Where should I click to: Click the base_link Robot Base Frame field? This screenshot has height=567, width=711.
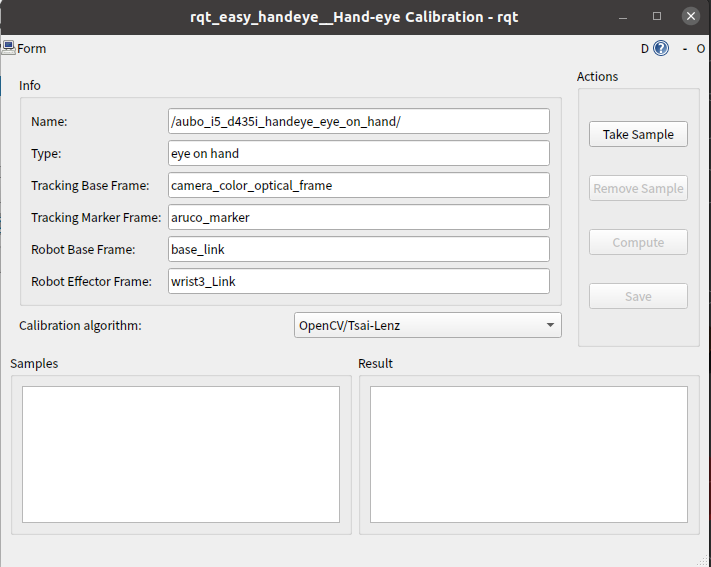(359, 249)
